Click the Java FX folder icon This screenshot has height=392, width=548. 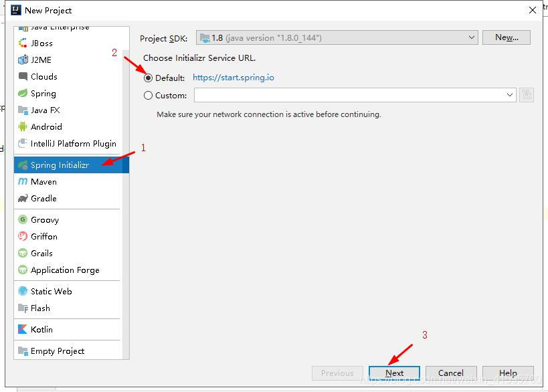pos(23,110)
